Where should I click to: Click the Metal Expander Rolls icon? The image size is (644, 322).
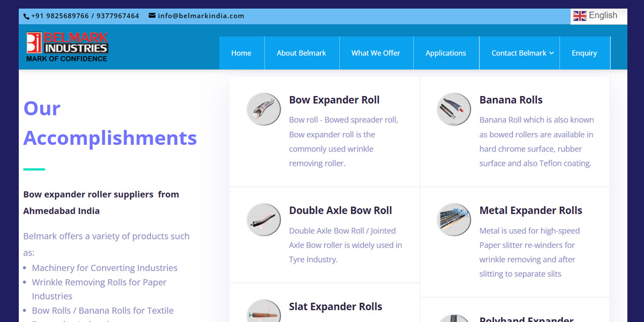point(454,219)
